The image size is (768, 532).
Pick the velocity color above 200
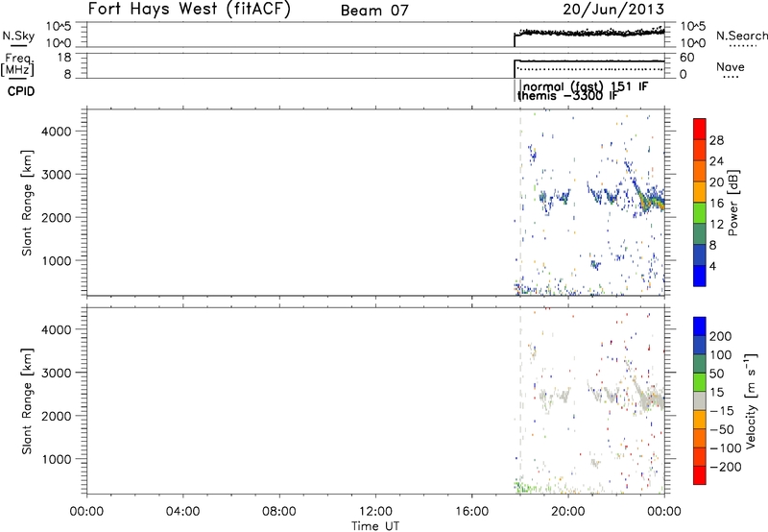[700, 326]
